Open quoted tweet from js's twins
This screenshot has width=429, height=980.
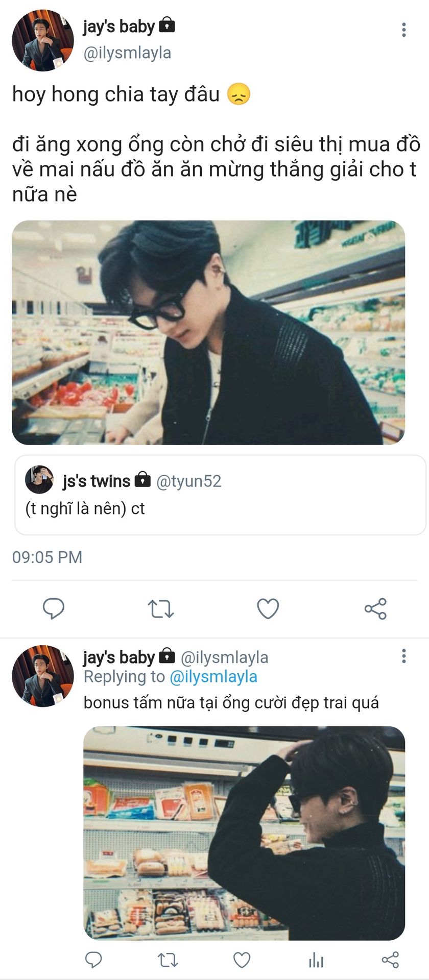coord(220,495)
